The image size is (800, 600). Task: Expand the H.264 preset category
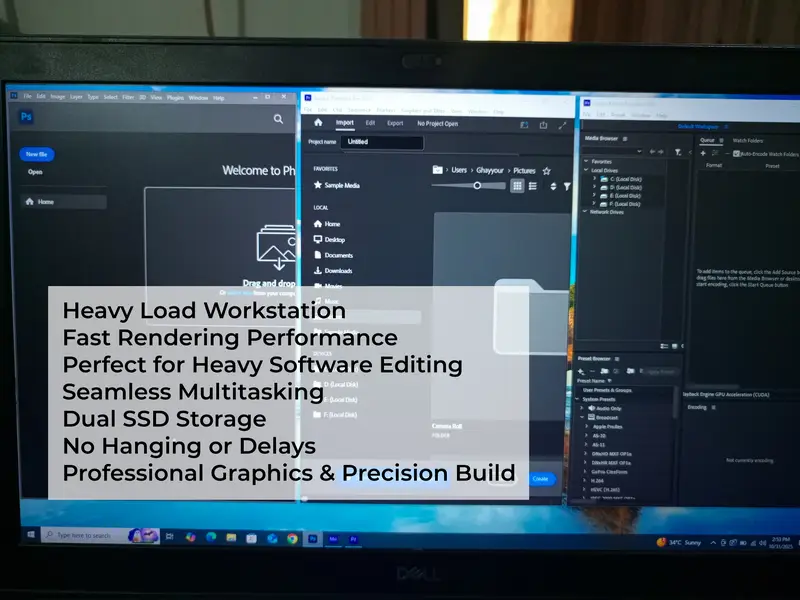[584, 481]
